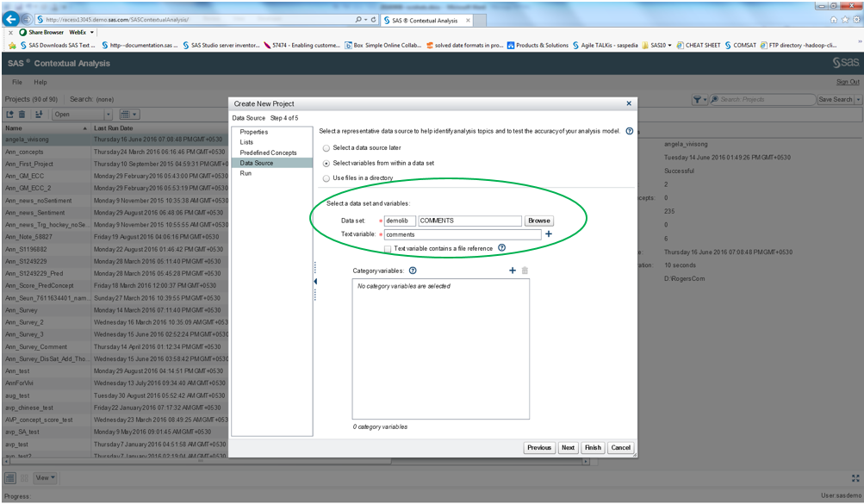
Task: Click the Text variable input field
Action: [x=463, y=234]
